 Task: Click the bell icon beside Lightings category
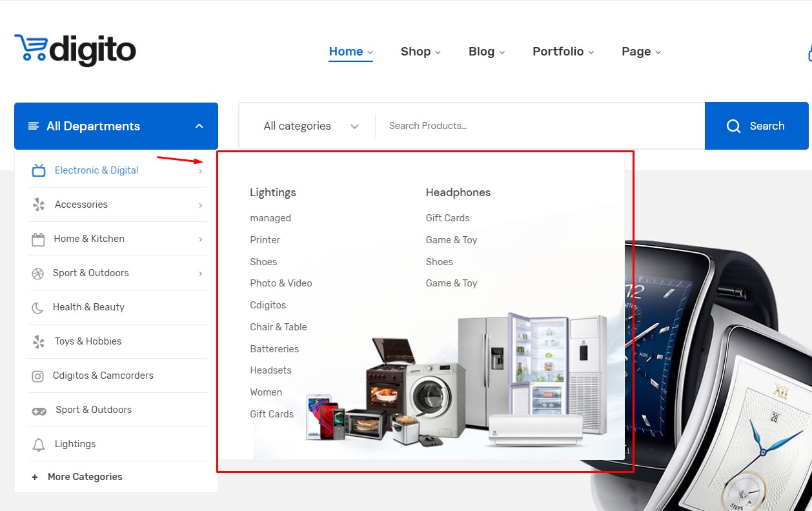(x=39, y=445)
